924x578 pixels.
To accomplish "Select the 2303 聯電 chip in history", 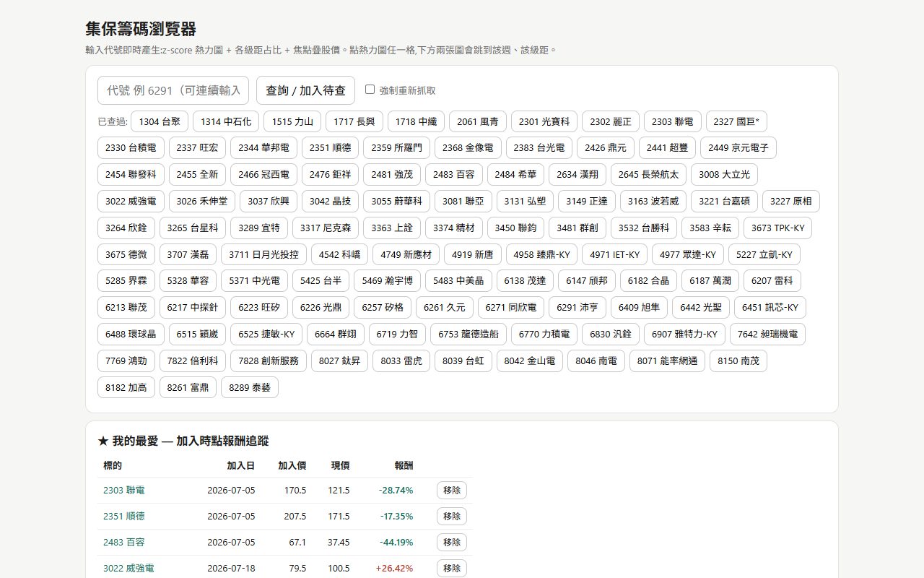I will tap(672, 121).
